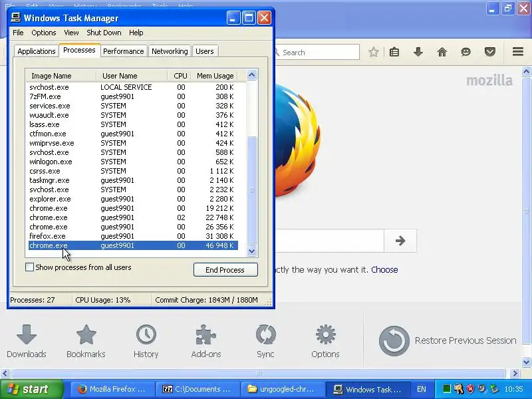Open the Windows Start menu
Screen dimensions: 532x399
tap(32, 389)
